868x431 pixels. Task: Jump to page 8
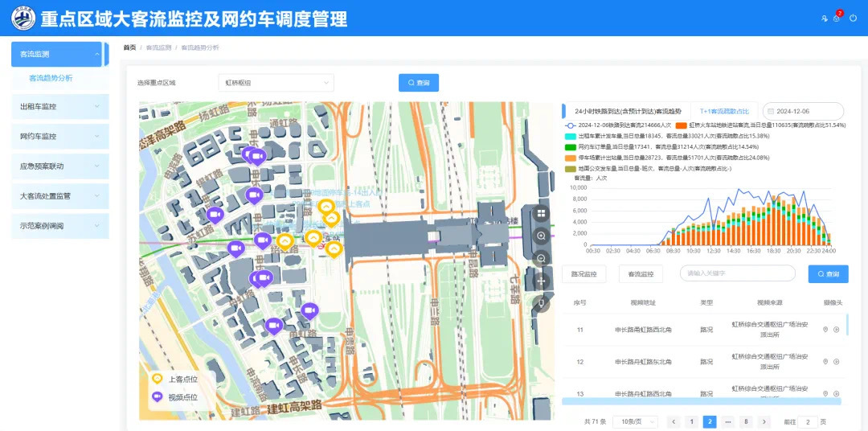pyautogui.click(x=746, y=421)
